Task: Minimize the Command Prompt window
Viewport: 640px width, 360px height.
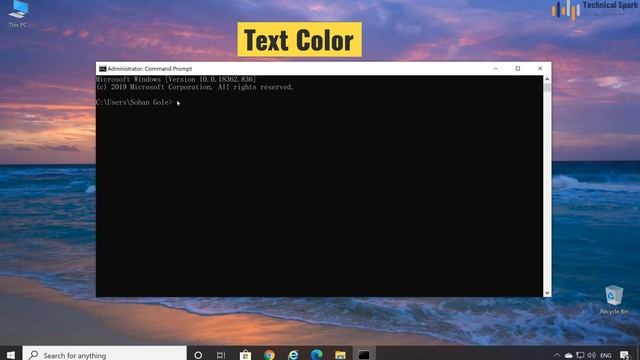Action: tap(496, 69)
